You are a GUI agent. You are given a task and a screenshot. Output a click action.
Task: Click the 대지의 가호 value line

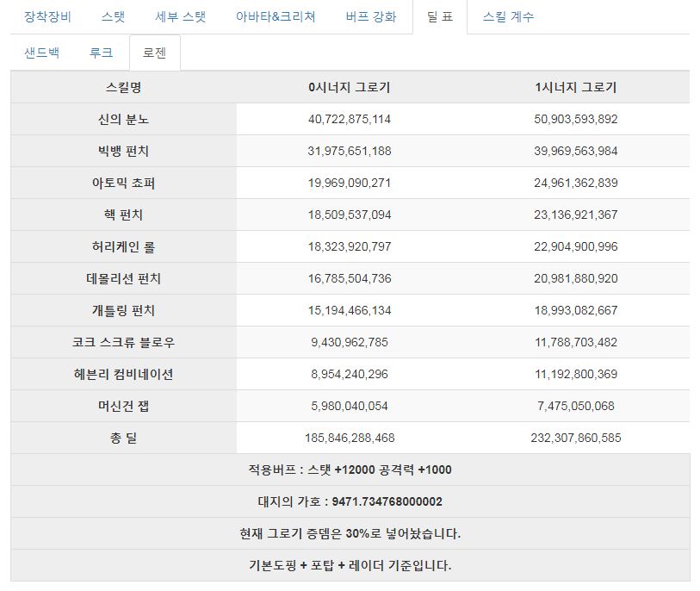pos(350,501)
